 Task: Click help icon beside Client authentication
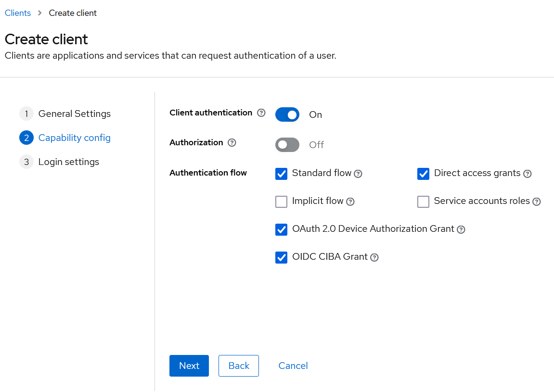point(261,113)
